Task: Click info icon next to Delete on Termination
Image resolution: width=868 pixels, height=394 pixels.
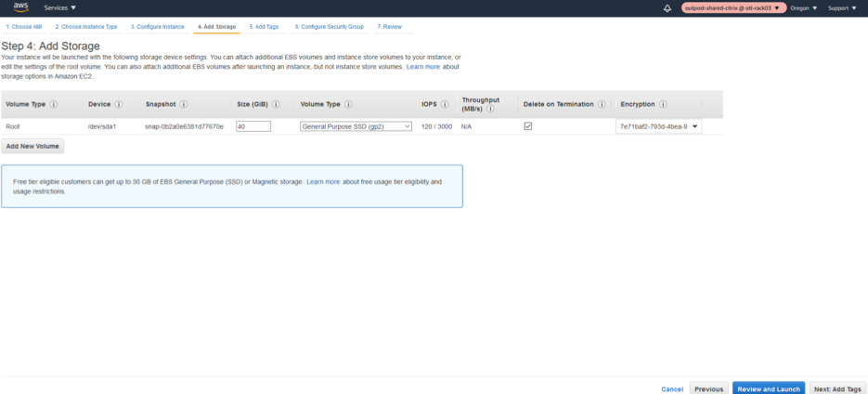Action: 602,104
